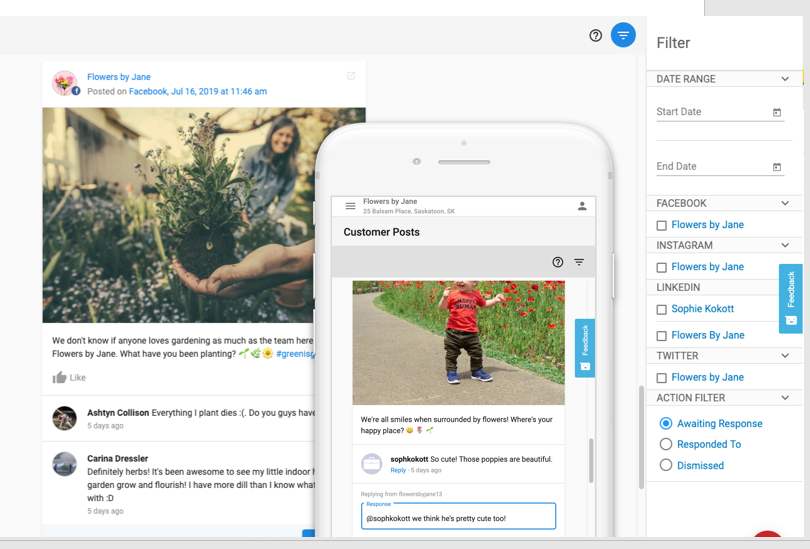The height and width of the screenshot is (549, 810).
Task: Click the phone mockup vertical scrollbar
Action: [x=591, y=461]
